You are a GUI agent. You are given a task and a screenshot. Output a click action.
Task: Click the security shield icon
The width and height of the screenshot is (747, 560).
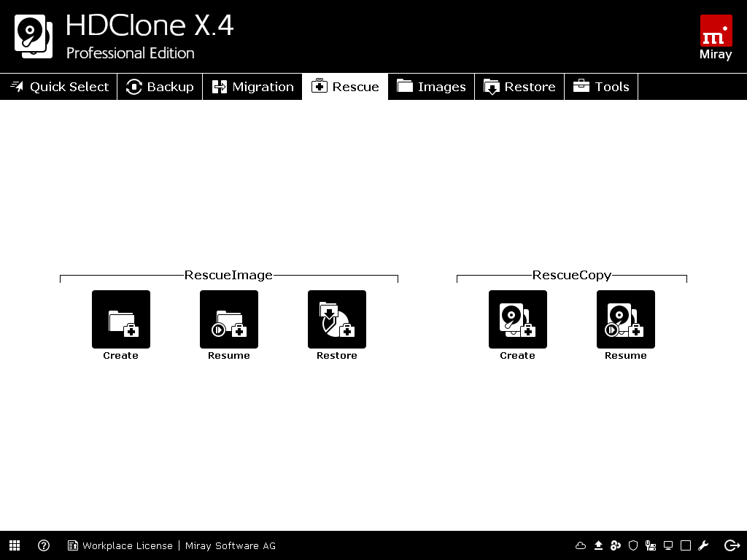pyautogui.click(x=633, y=545)
